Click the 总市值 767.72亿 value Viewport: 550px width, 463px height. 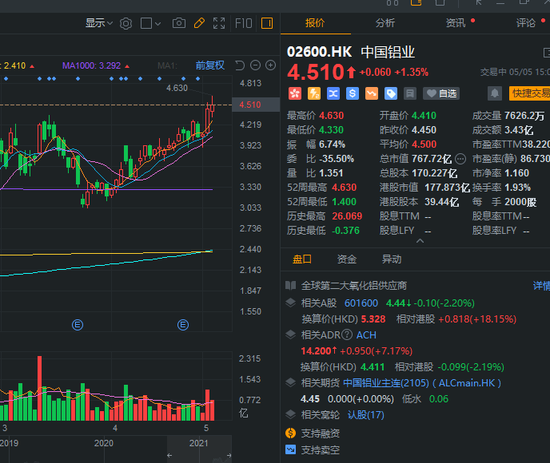(x=432, y=159)
